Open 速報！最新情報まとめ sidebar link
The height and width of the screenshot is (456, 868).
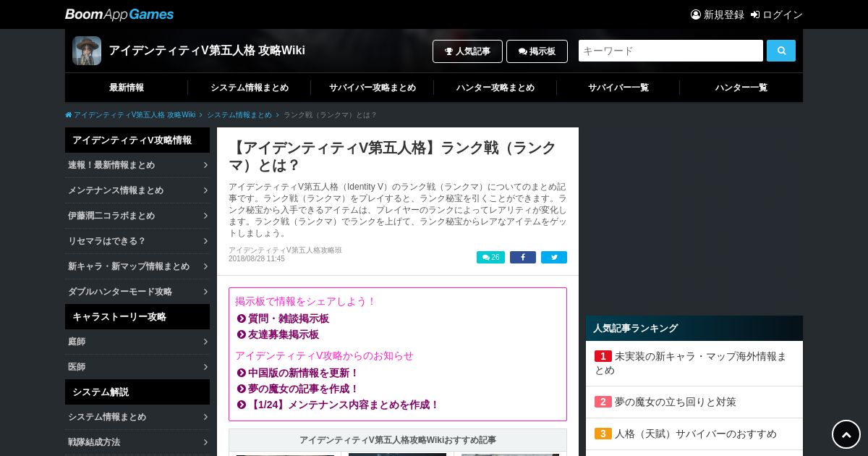[137, 165]
